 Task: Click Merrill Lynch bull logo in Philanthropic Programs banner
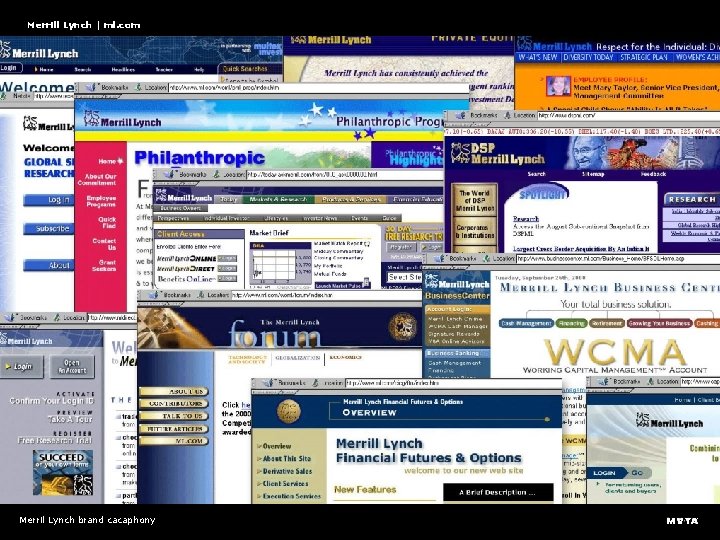tap(92, 118)
